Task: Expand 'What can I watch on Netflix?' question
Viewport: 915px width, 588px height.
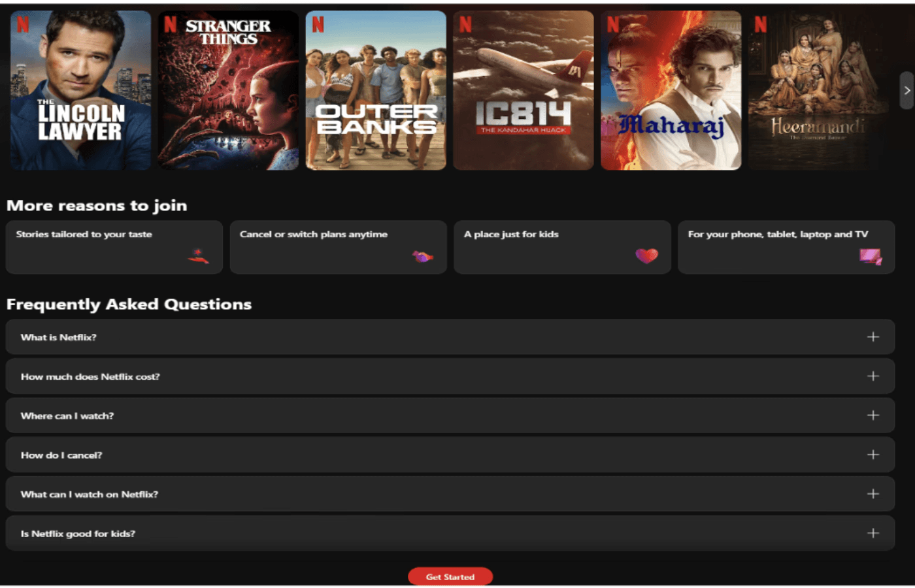Action: point(450,494)
